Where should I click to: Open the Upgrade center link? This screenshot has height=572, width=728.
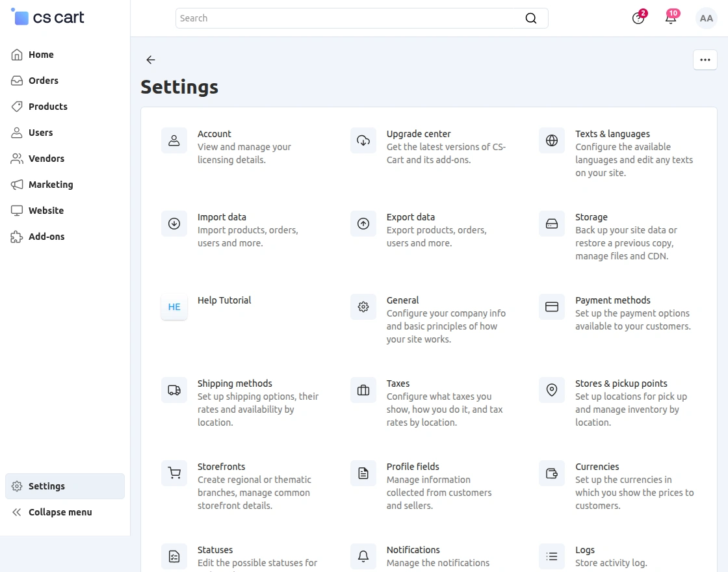[x=419, y=134]
